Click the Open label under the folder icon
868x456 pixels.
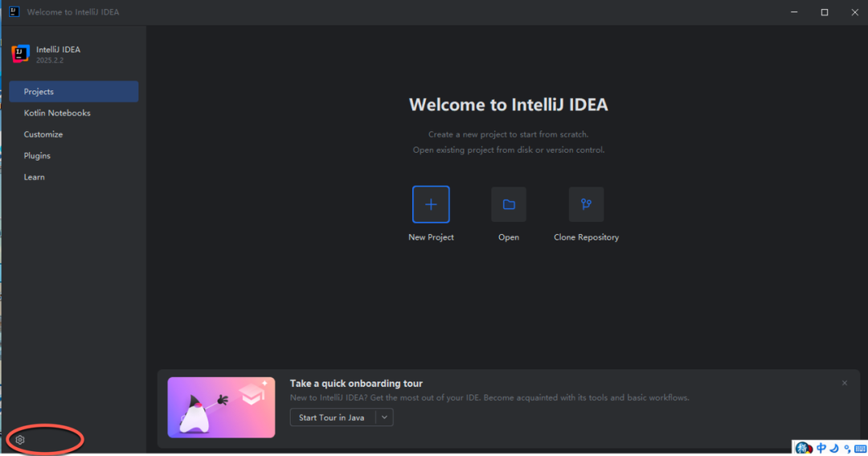[508, 237]
